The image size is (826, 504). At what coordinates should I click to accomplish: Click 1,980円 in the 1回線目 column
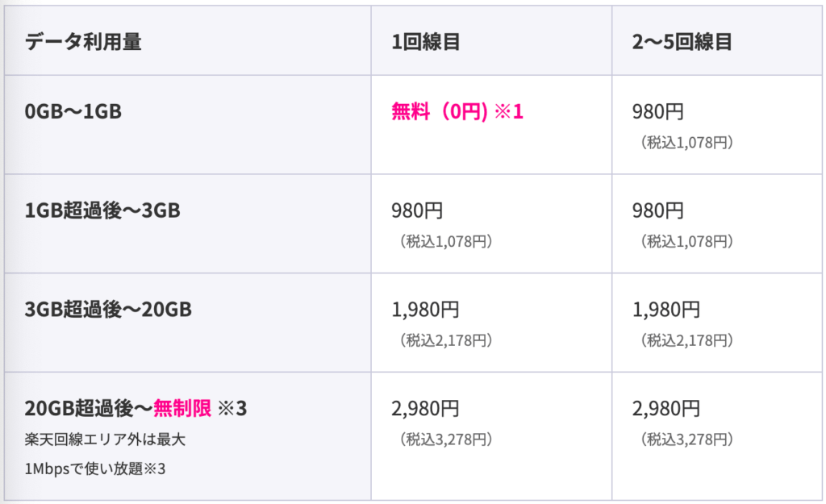pos(425,310)
